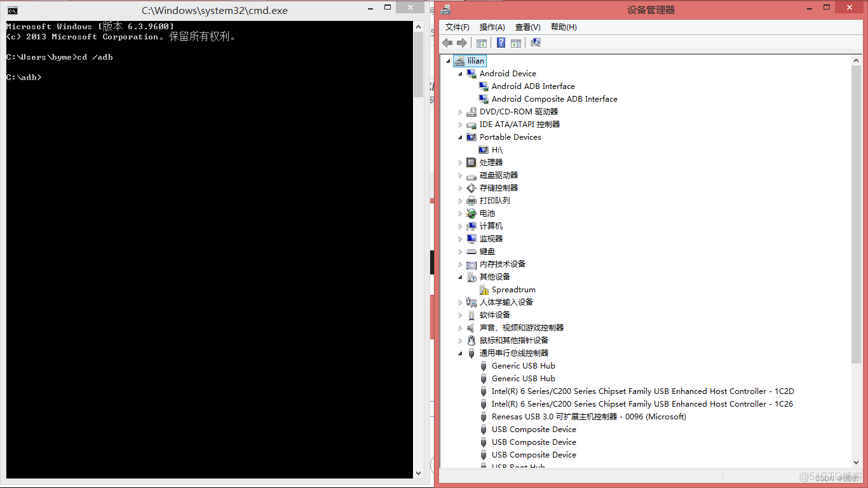Viewport: 868px width, 488px height.
Task: Select the Android Device category label
Action: (x=508, y=74)
